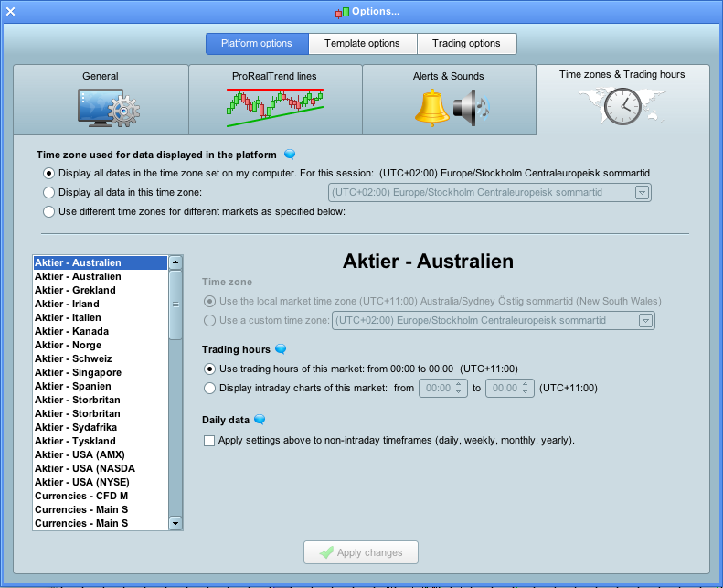Image resolution: width=723 pixels, height=588 pixels.
Task: Click the ProRealTrend lines chart icon
Action: (275, 107)
